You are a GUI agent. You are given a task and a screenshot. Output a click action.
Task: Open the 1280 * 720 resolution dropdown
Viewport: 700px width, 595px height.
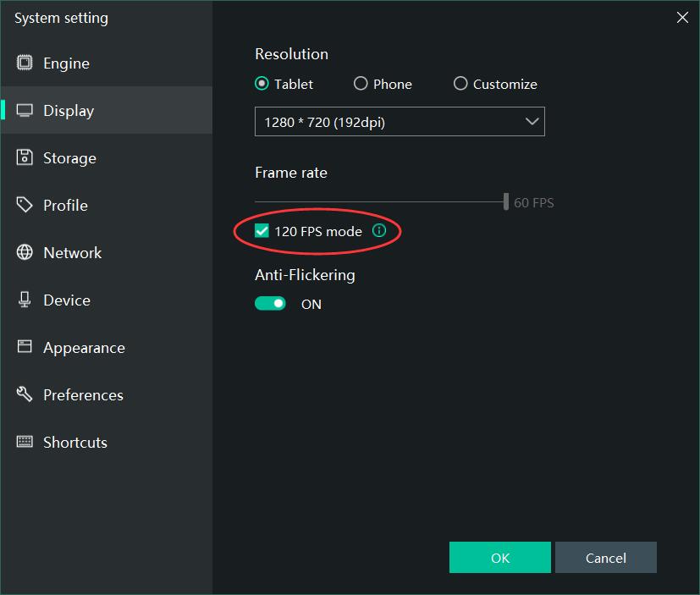pyautogui.click(x=400, y=122)
